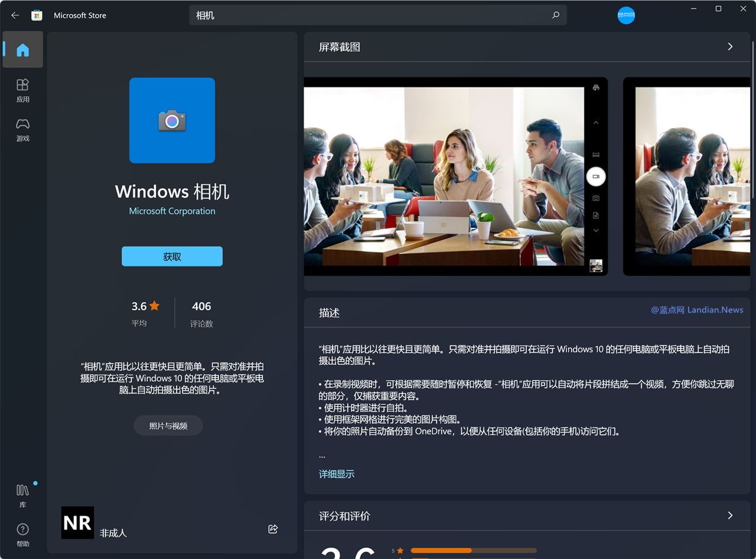Click the 获取 (Get) button

coord(172,257)
